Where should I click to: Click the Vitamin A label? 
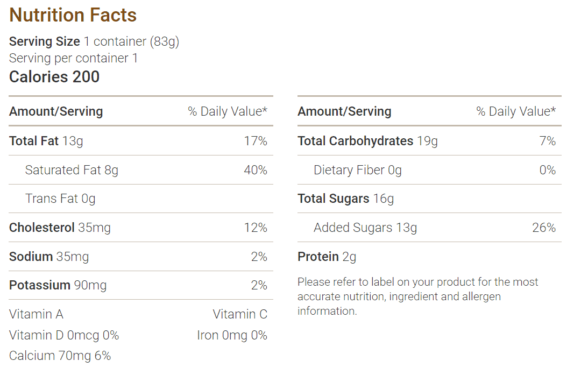coord(36,314)
